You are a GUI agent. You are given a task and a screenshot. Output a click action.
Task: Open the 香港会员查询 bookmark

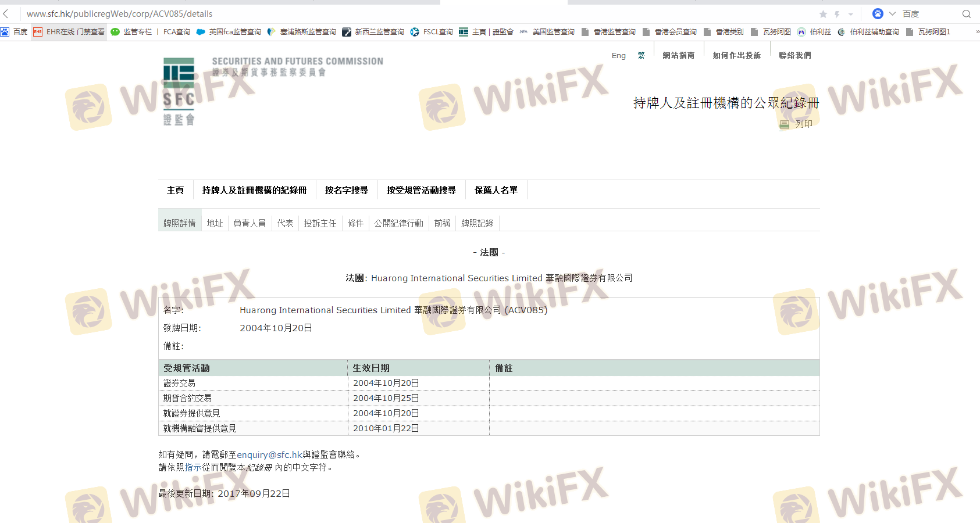click(x=669, y=32)
